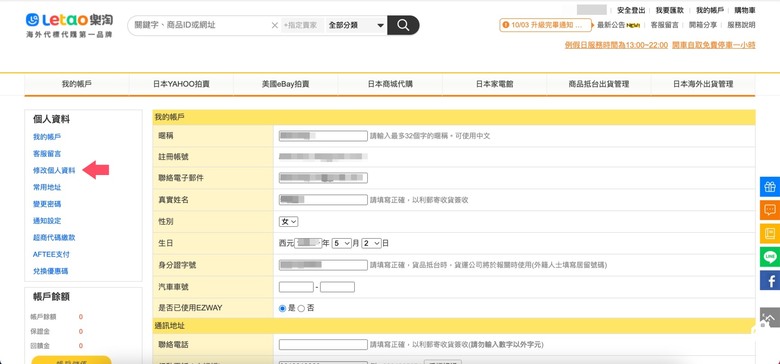Open the 購物車 shopping cart link
The width and height of the screenshot is (780, 364).
745,10
